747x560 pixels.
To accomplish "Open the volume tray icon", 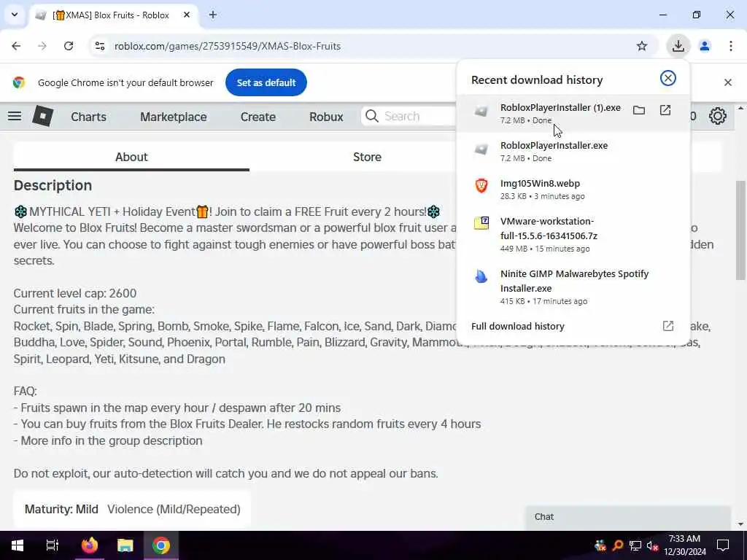I will point(653,545).
